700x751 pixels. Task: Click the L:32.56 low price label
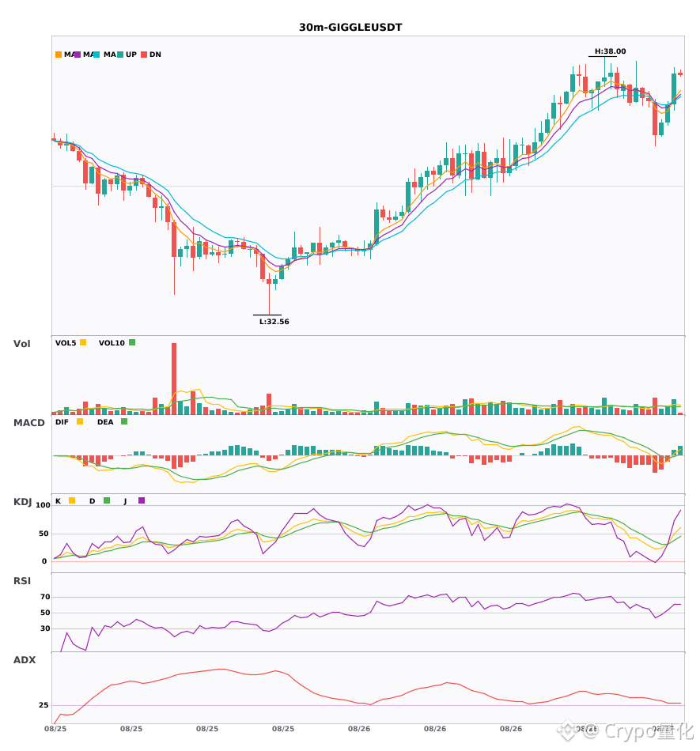(274, 322)
